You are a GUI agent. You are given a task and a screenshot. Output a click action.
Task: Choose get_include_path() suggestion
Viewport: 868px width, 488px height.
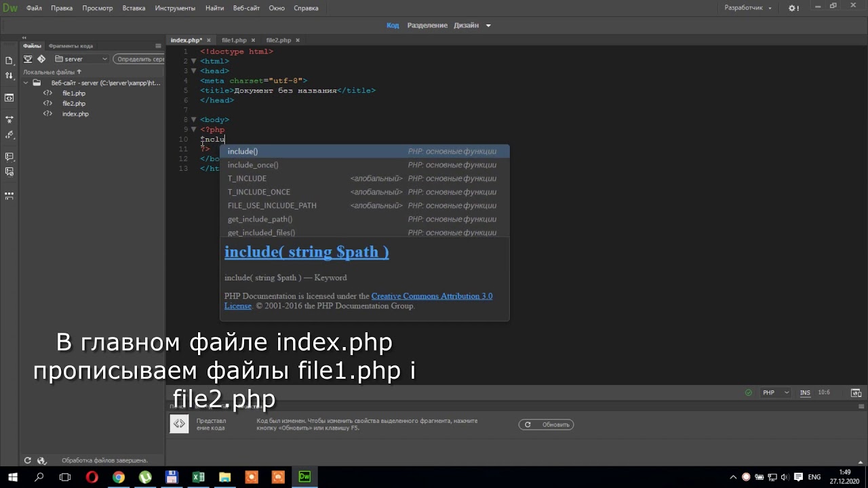[364, 219]
